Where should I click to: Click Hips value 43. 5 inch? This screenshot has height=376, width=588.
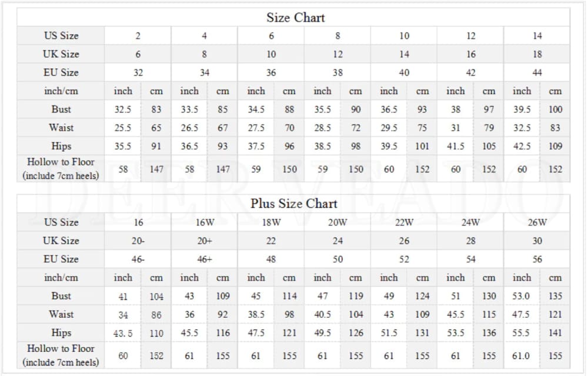tap(123, 333)
